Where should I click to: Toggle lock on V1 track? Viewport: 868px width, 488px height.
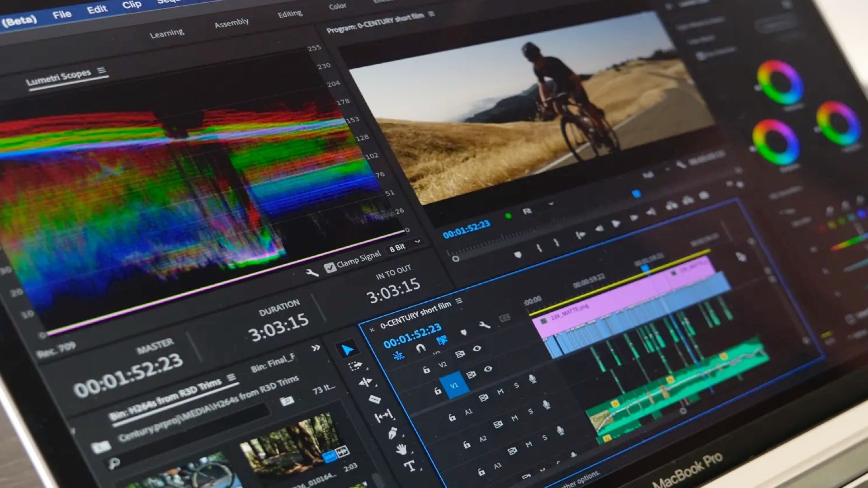coord(437,391)
